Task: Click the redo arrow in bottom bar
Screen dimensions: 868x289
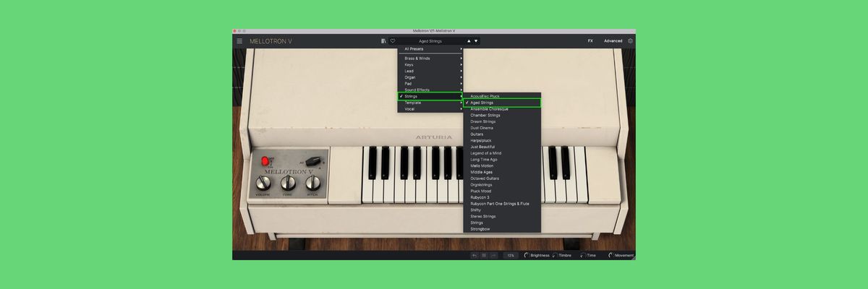Action: point(493,255)
